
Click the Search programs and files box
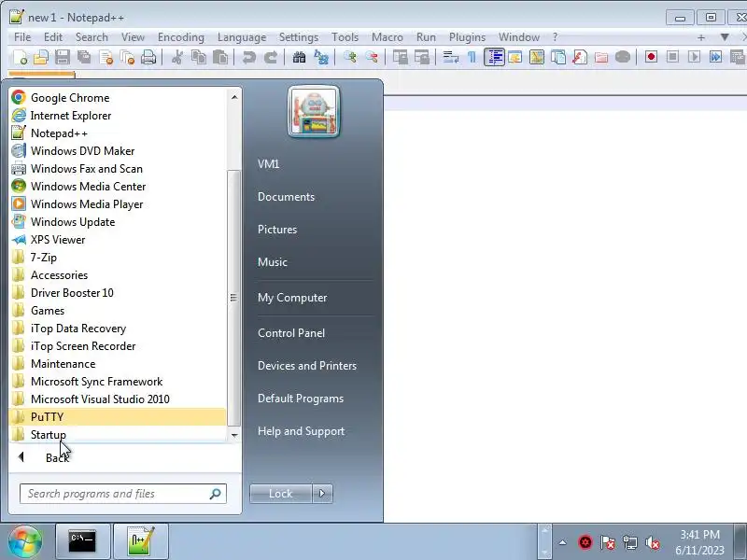(x=123, y=494)
